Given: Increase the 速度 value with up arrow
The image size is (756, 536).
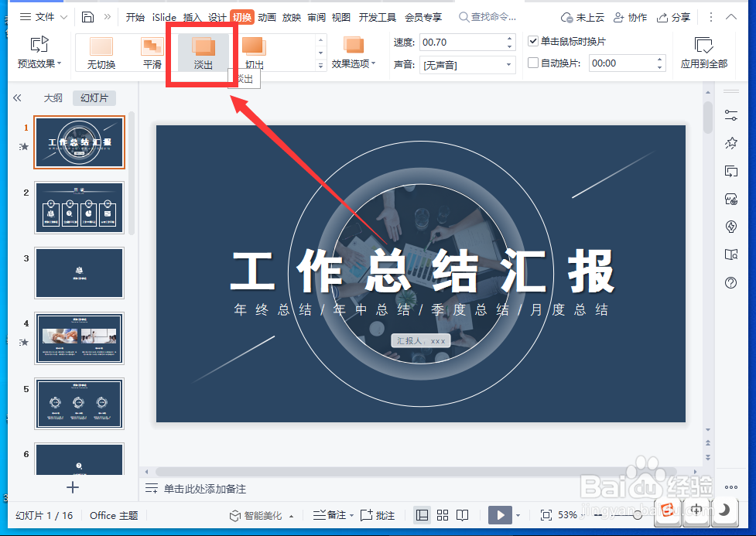Looking at the screenshot, I should 510,38.
